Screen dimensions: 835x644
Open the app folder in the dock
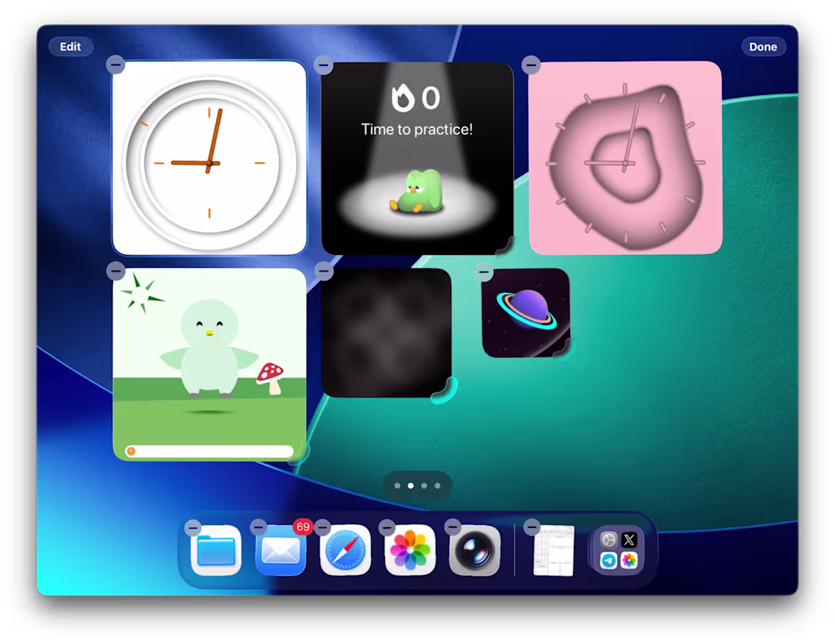click(x=618, y=551)
